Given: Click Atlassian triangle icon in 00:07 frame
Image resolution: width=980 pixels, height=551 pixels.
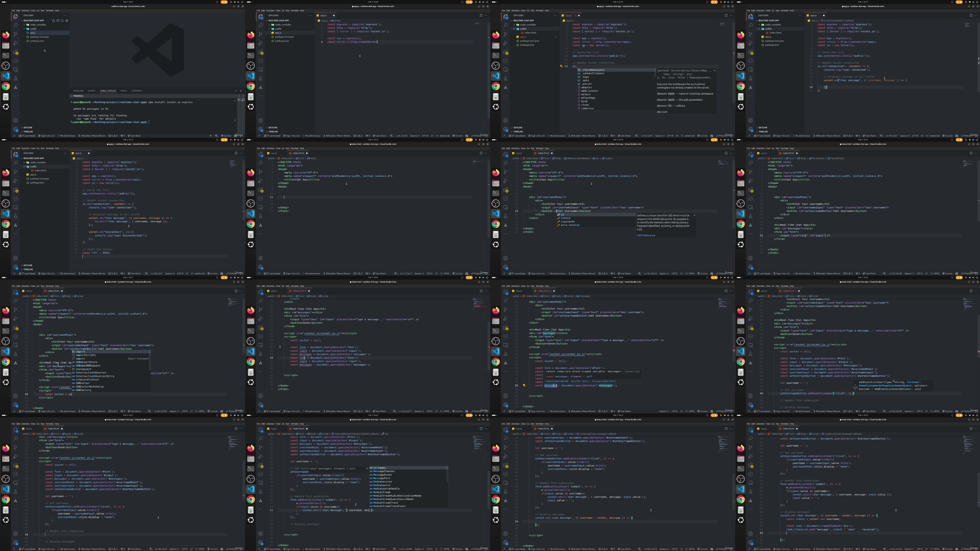Looking at the screenshot, I should pyautogui.click(x=16, y=87).
